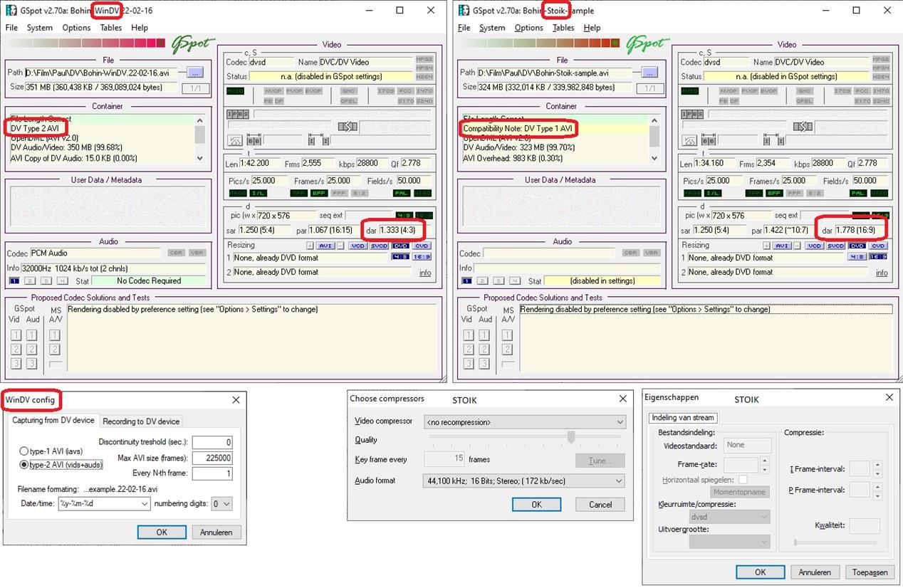Click GSpot Aud test button 2 in Stoik window

tap(486, 350)
